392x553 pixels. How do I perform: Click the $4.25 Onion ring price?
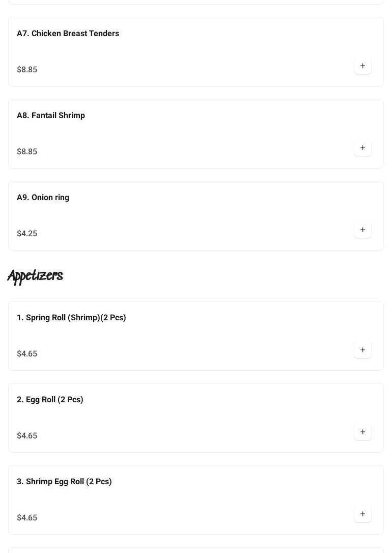(27, 234)
